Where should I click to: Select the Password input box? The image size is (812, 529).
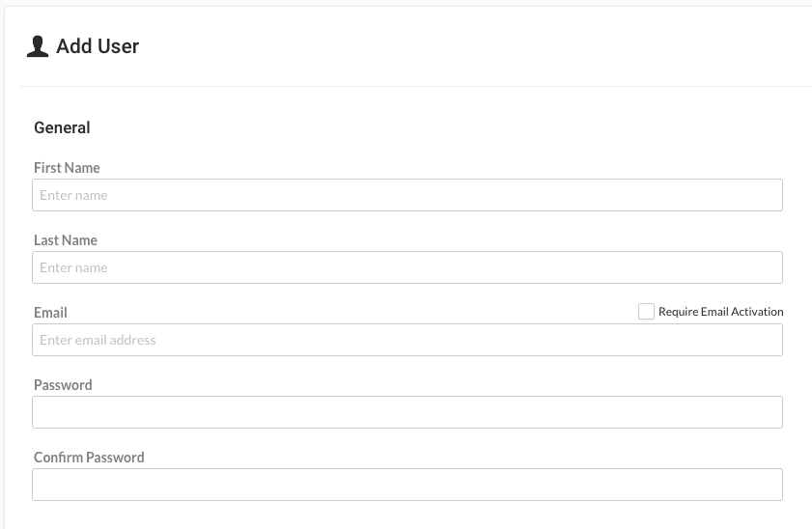tap(407, 412)
